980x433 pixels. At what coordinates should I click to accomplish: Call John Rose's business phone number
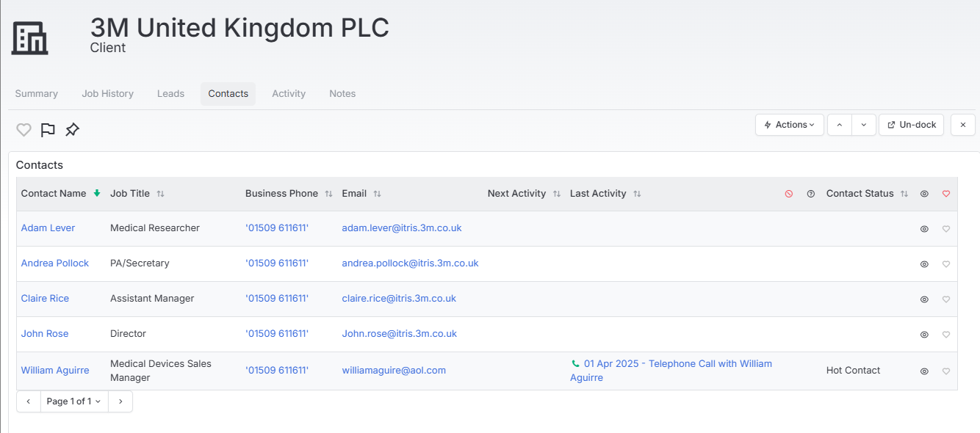click(x=277, y=334)
